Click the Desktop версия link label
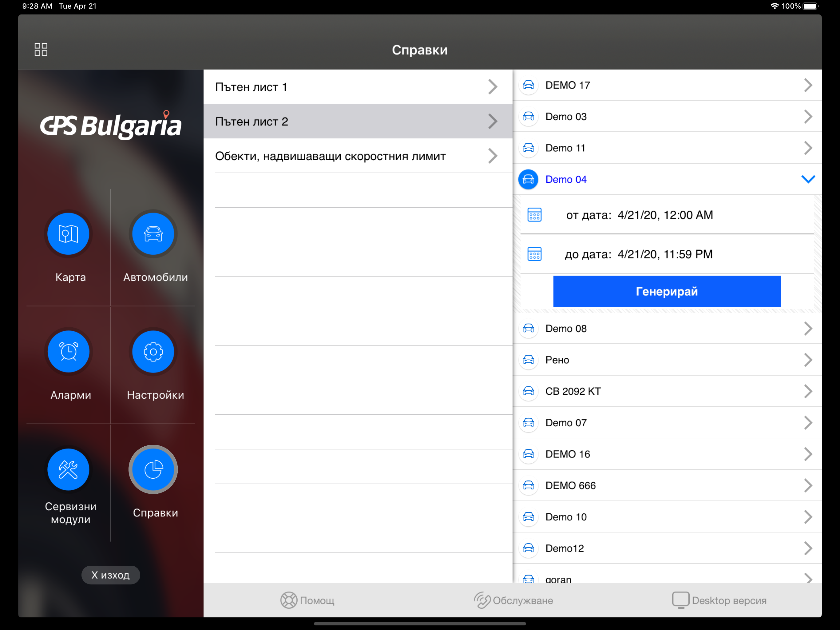This screenshot has height=630, width=840. [x=729, y=601]
